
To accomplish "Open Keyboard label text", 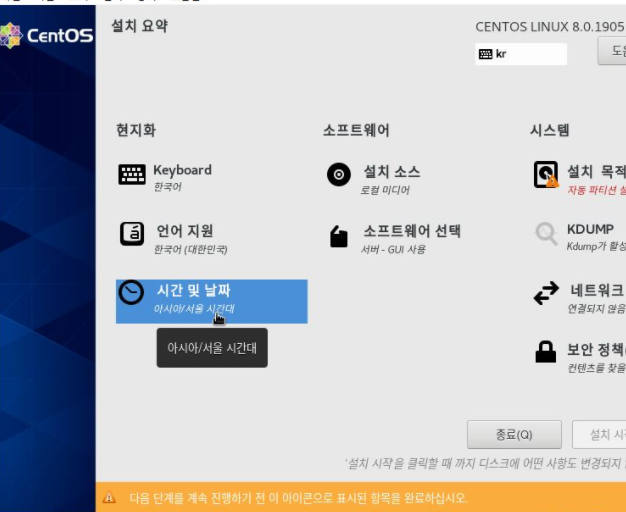I will pos(182,171).
